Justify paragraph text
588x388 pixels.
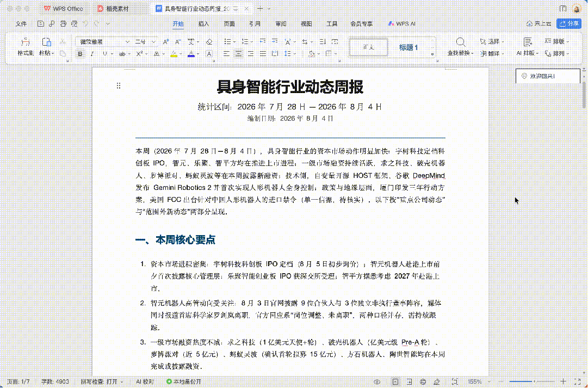pos(263,54)
